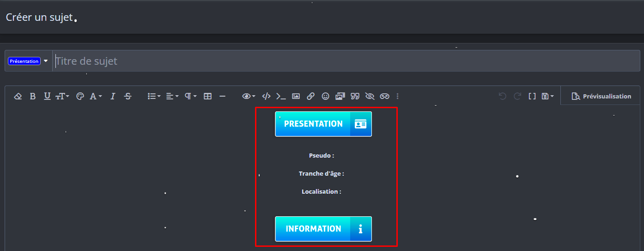Insert a quote block
The image size is (644, 251).
tap(355, 96)
